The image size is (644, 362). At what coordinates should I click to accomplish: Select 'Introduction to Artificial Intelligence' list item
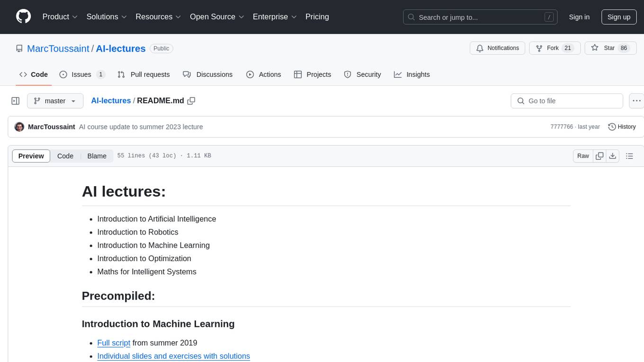tap(156, 219)
